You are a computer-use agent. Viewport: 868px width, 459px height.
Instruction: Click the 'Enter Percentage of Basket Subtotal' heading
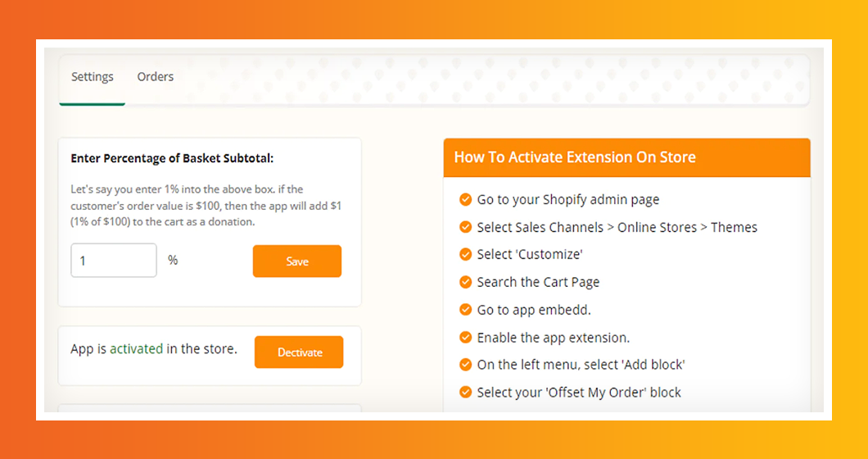coord(172,158)
